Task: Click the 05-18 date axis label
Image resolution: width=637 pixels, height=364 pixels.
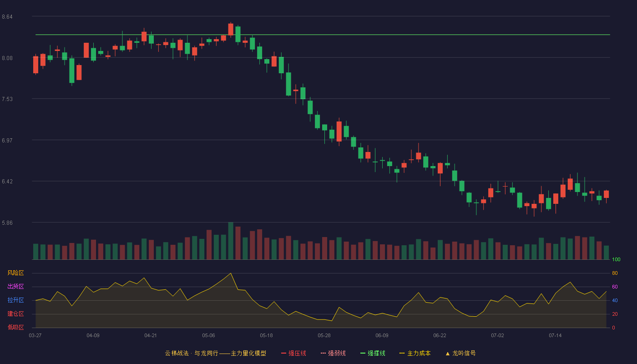Action: 266,335
